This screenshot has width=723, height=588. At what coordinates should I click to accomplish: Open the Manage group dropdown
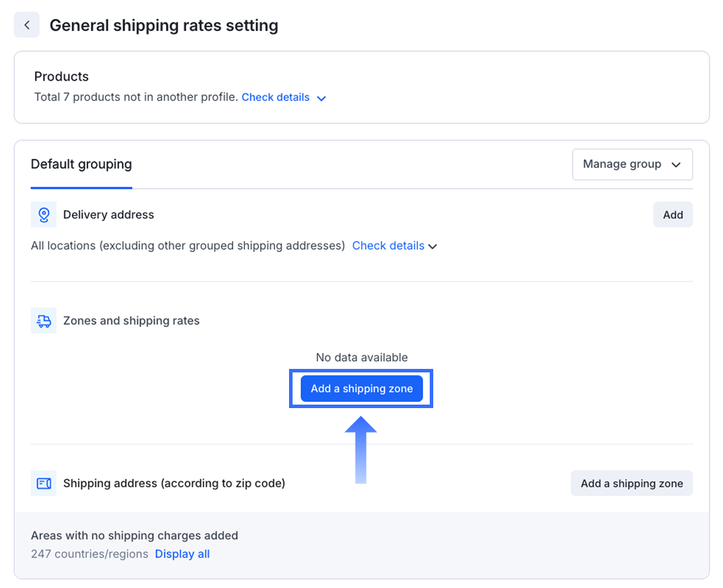pyautogui.click(x=632, y=164)
